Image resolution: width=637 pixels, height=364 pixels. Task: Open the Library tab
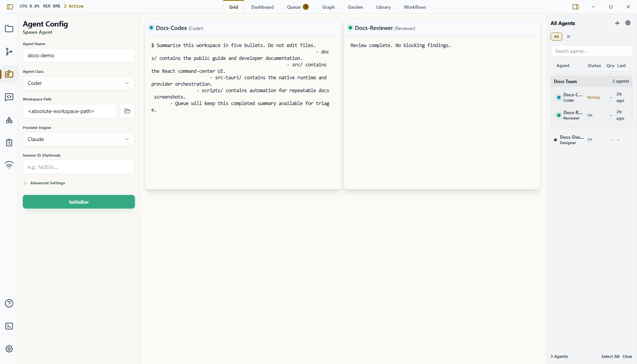click(x=383, y=7)
